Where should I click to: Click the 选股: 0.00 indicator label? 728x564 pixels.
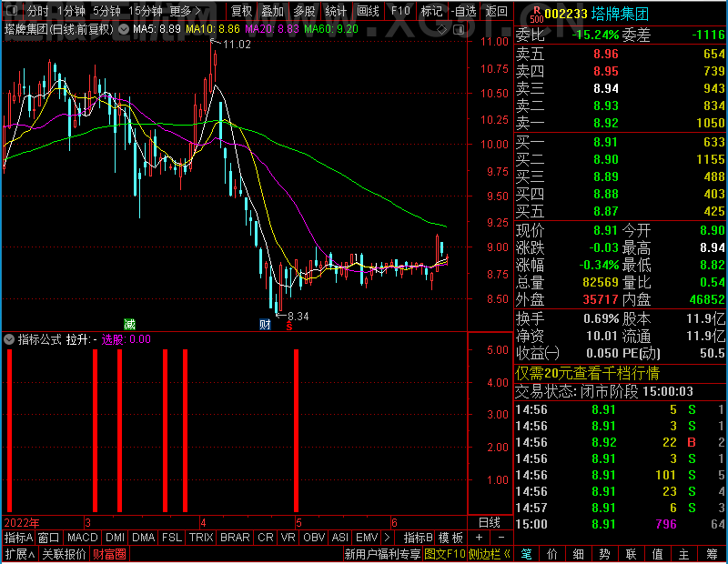click(126, 339)
